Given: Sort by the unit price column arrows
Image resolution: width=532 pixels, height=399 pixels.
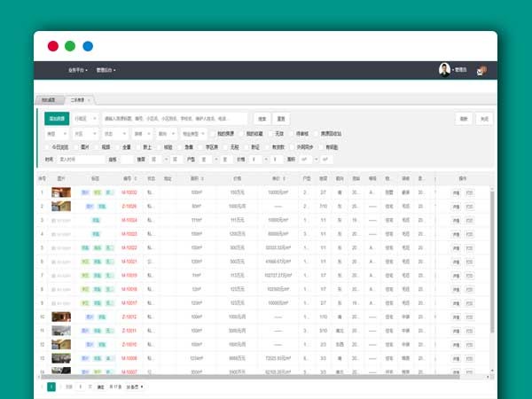Looking at the screenshot, I should [283, 178].
